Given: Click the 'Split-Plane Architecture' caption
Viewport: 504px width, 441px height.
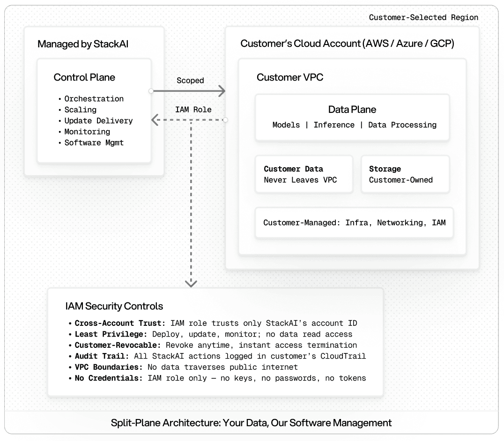Looking at the screenshot, I should tap(251, 423).
